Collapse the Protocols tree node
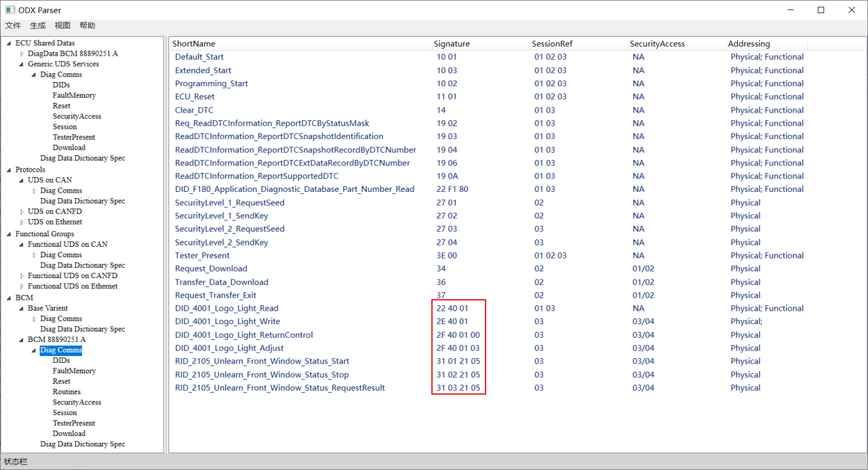Image resolution: width=868 pixels, height=470 pixels. (9, 170)
